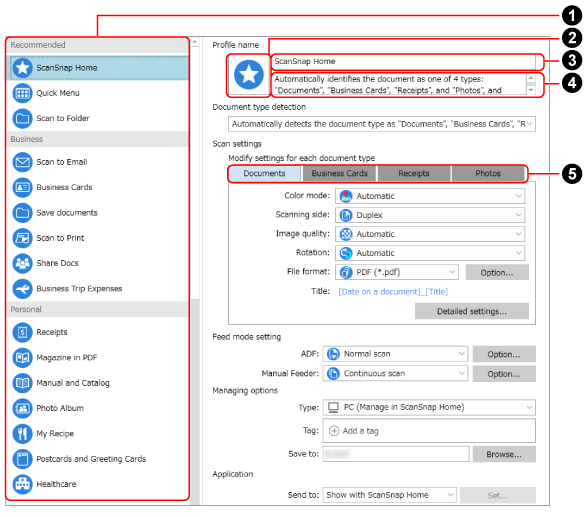Select the Photo Album profile icon
This screenshot has height=517, width=584.
point(22,408)
